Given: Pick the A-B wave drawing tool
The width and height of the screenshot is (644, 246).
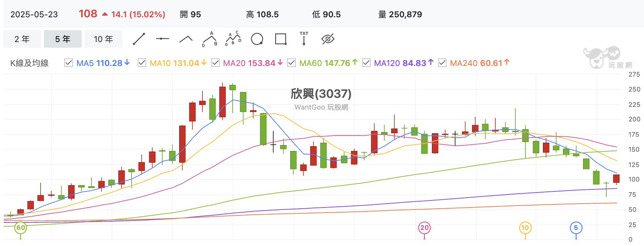Looking at the screenshot, I should (210, 39).
